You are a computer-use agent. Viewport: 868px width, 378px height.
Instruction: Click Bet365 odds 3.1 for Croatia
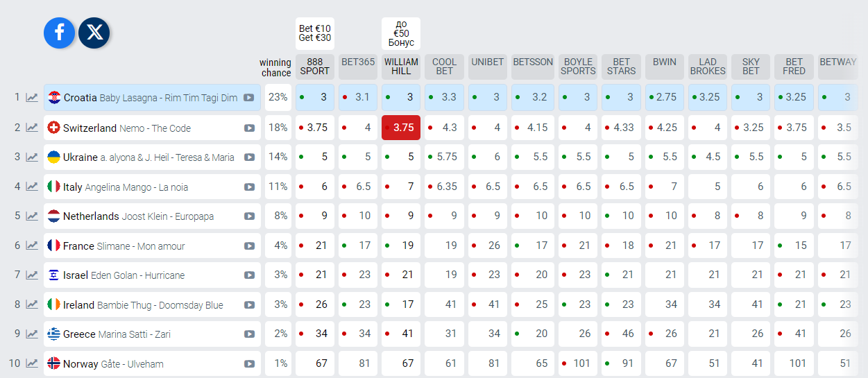point(358,98)
